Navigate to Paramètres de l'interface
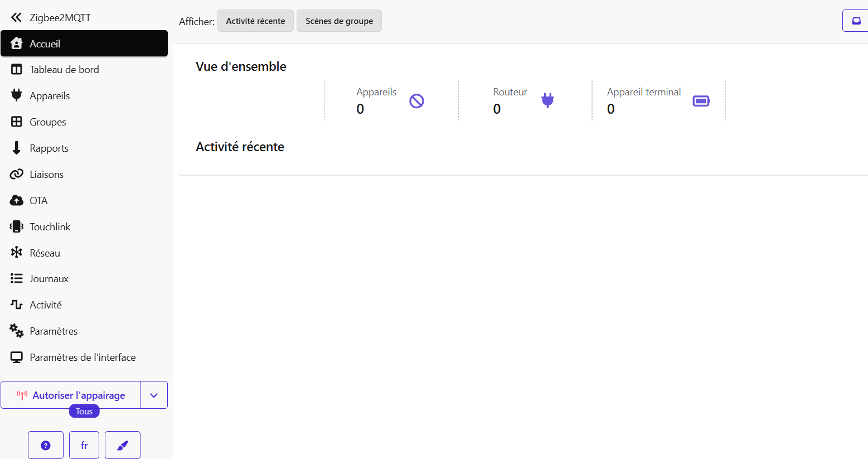The height and width of the screenshot is (459, 868). pyautogui.click(x=83, y=357)
